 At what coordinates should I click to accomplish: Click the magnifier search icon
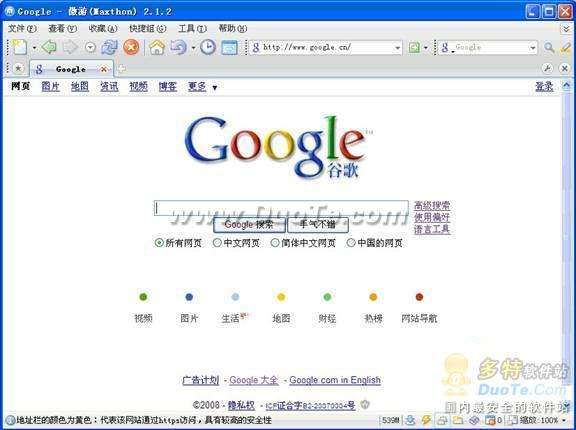(549, 47)
